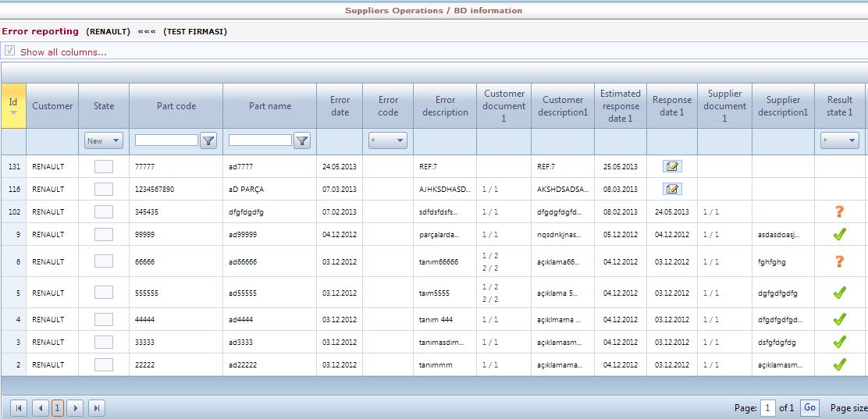Viewport: 868px width, 419px height.
Task: Open the response edit icon for row 131
Action: [672, 166]
